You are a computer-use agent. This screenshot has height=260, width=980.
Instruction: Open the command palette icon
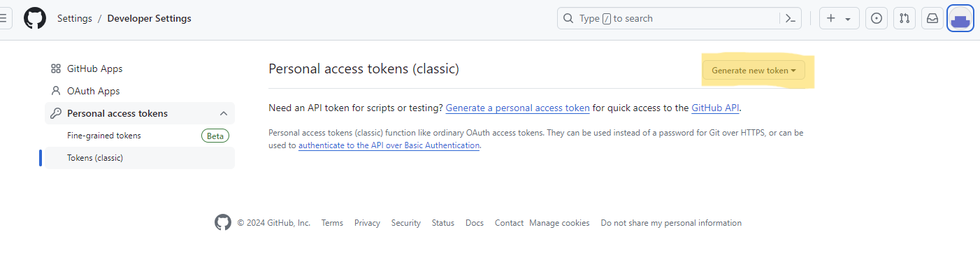(791, 19)
